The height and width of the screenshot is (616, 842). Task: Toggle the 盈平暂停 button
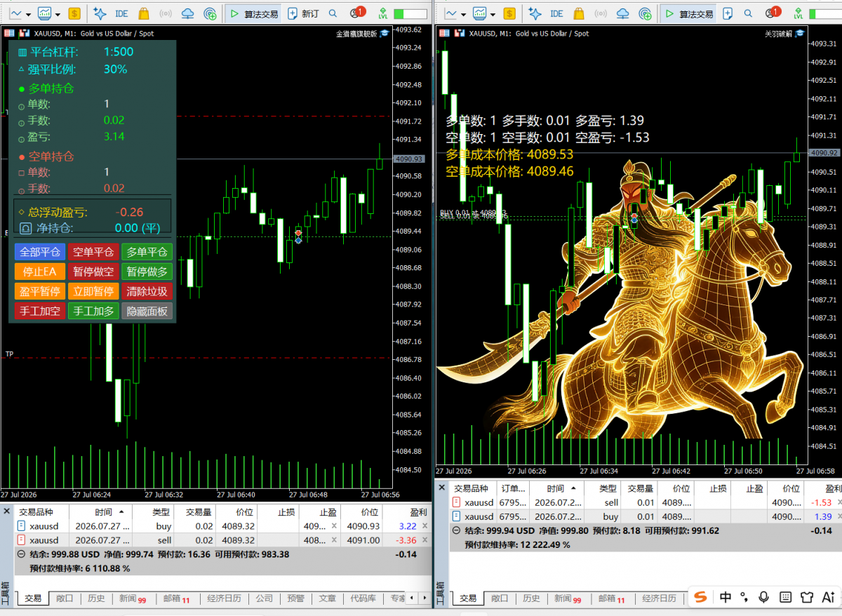pyautogui.click(x=40, y=291)
